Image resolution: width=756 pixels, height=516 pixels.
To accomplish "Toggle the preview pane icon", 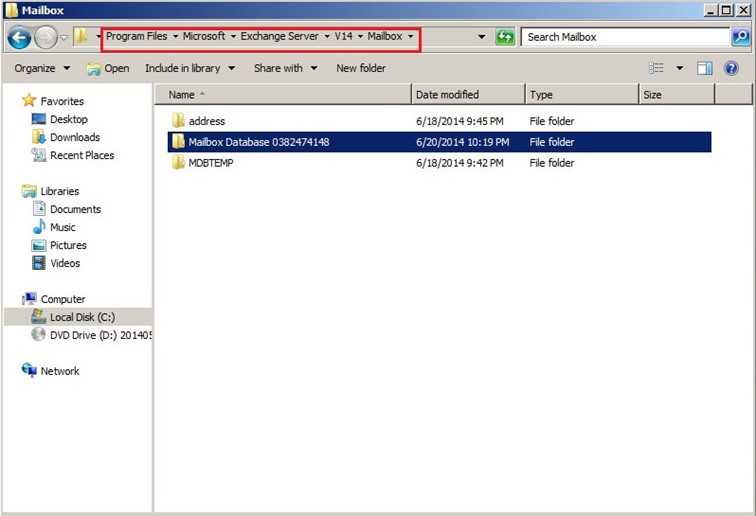I will [704, 68].
